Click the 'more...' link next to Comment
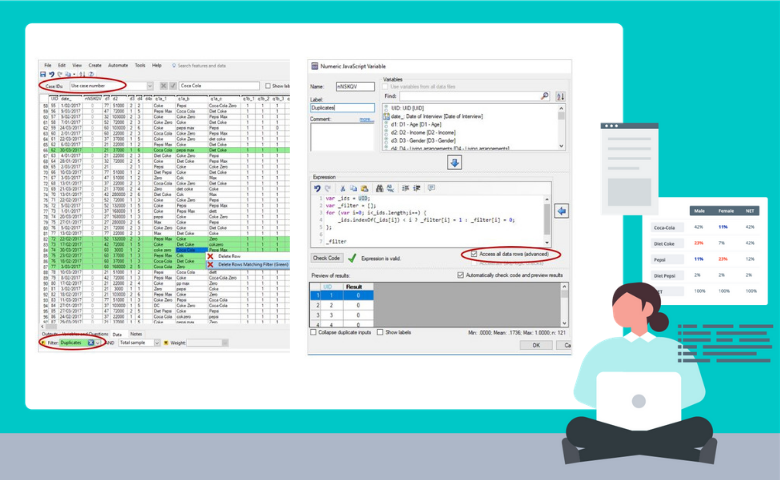Viewport: 780px width, 480px height. pyautogui.click(x=365, y=118)
